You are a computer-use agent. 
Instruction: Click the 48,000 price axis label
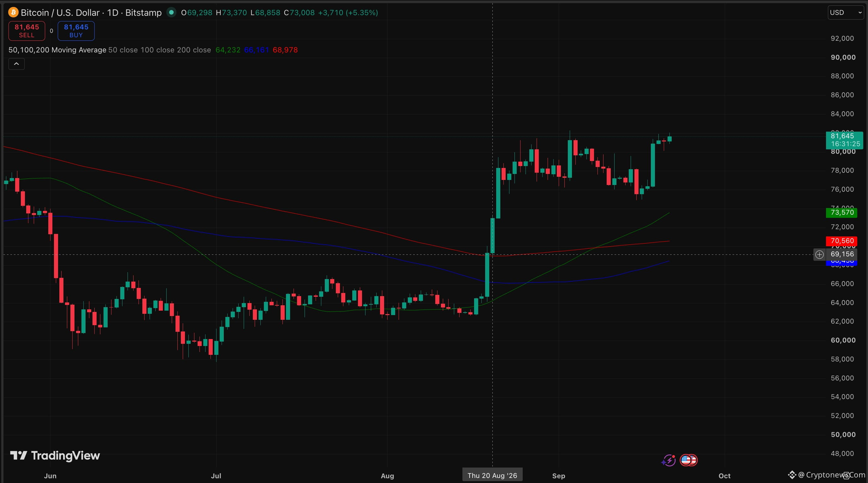point(842,453)
